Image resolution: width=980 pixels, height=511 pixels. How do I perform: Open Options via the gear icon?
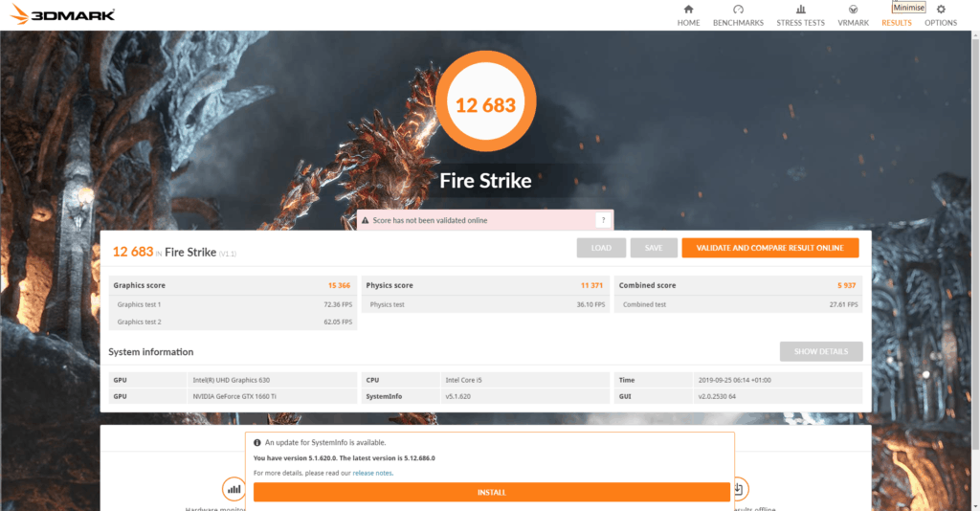940,10
